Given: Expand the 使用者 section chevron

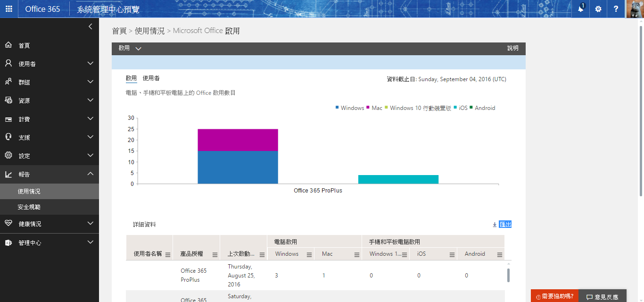Looking at the screenshot, I should (x=91, y=64).
